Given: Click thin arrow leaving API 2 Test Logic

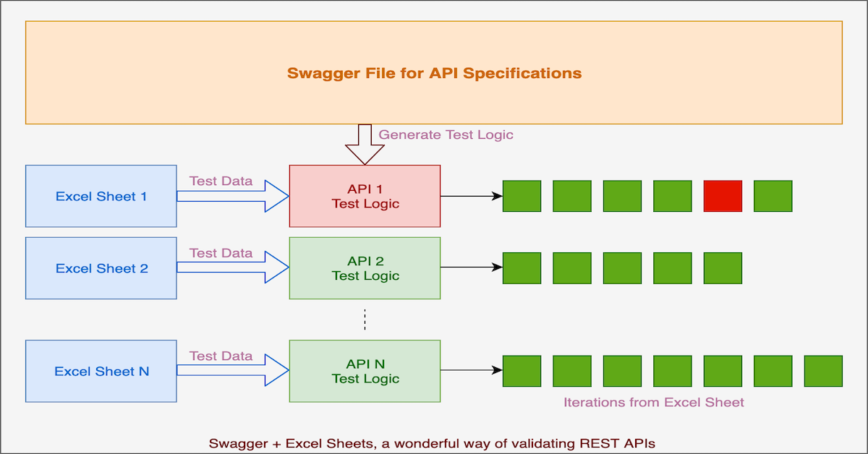Looking at the screenshot, I should pyautogui.click(x=472, y=267).
